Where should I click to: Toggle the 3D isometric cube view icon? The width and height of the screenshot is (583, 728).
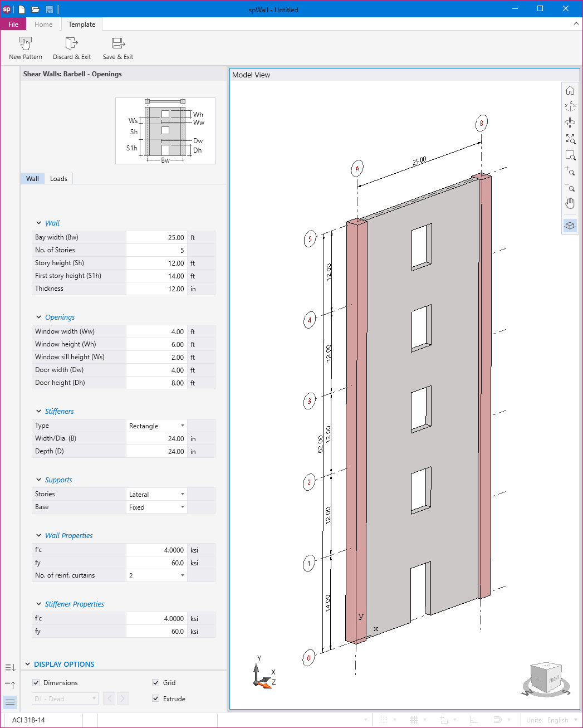[570, 226]
